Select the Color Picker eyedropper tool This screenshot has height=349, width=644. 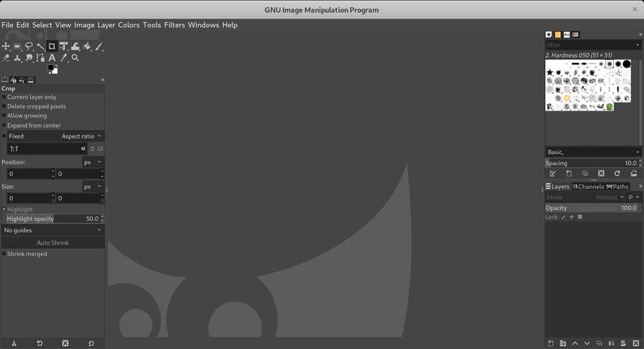63,58
